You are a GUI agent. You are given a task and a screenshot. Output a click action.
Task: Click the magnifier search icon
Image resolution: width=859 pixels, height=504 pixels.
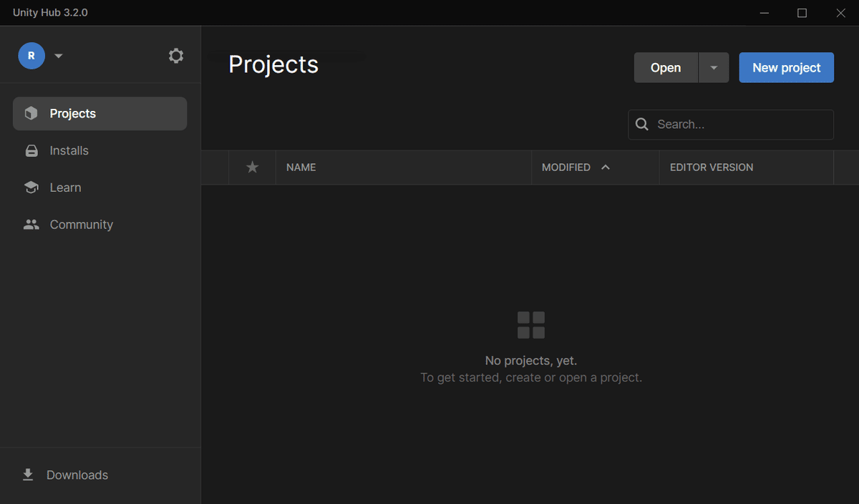point(643,125)
